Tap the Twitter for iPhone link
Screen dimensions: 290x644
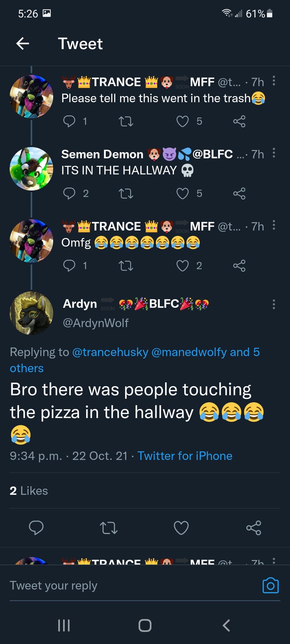(x=185, y=456)
